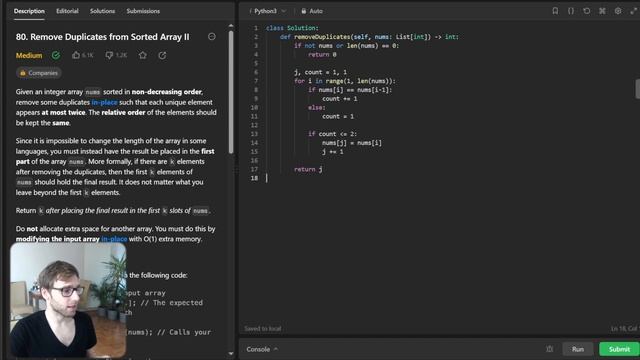This screenshot has width=640, height=360.
Task: Open the circular options icon beside problem title
Action: [211, 37]
